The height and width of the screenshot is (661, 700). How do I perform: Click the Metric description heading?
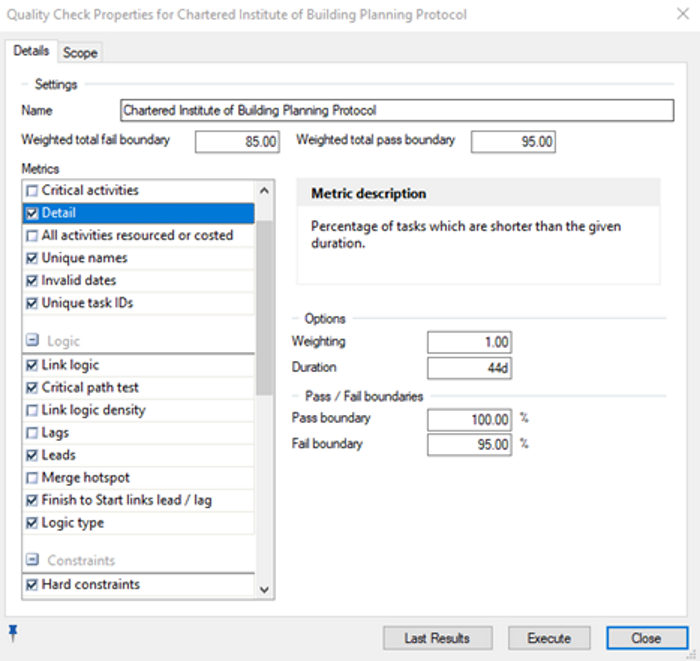pos(368,193)
